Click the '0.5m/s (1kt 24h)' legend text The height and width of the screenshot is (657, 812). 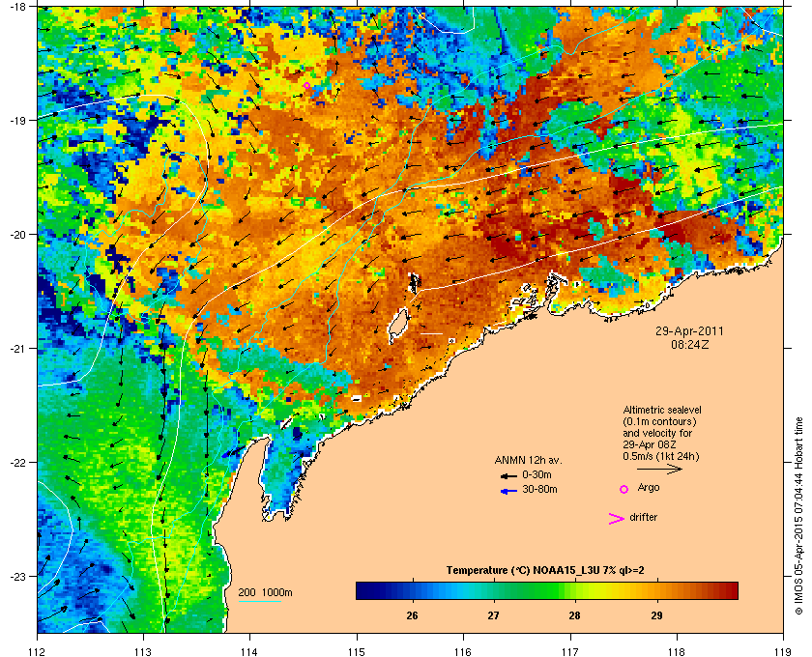click(661, 457)
